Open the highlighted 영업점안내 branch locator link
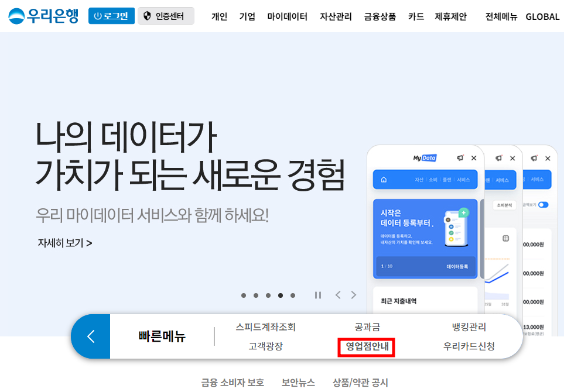 tap(365, 347)
